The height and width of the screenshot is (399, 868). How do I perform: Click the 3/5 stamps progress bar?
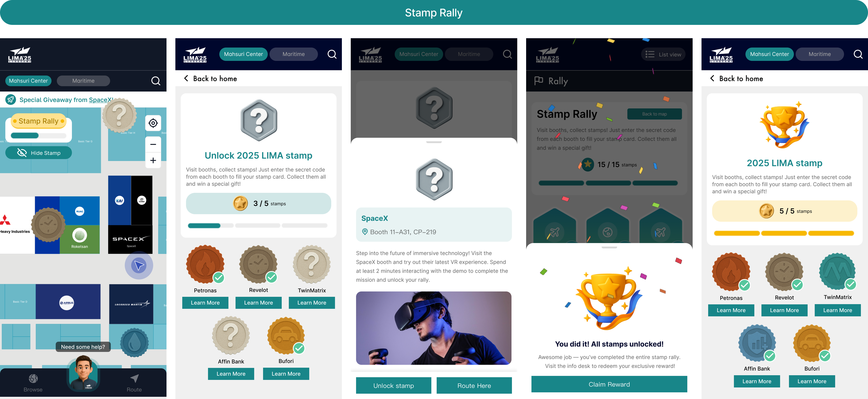[x=258, y=226]
